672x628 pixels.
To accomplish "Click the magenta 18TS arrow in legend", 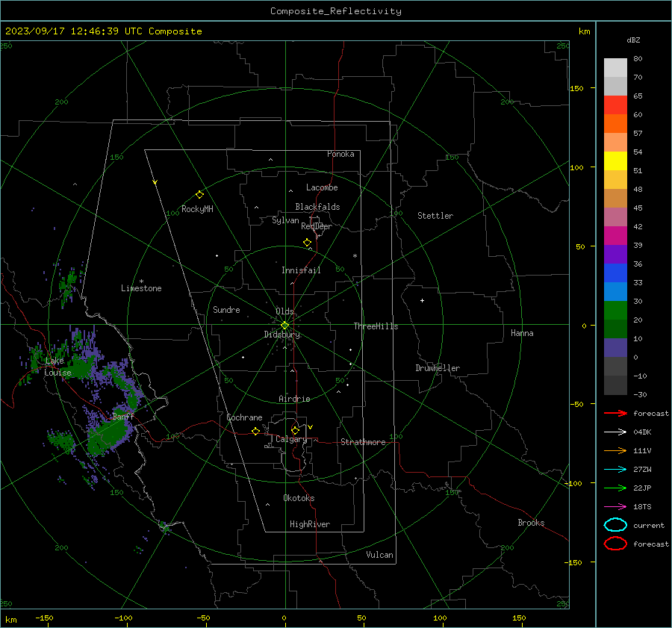I will click(x=615, y=507).
